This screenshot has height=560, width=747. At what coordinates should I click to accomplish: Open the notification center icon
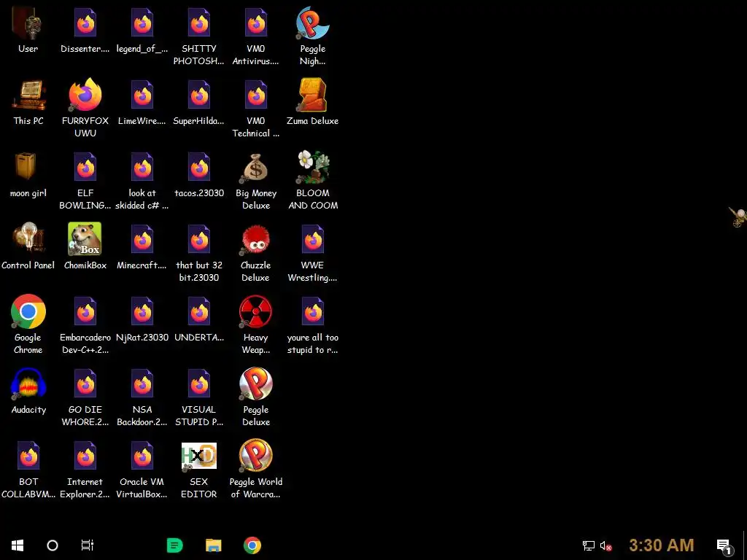pyautogui.click(x=724, y=546)
